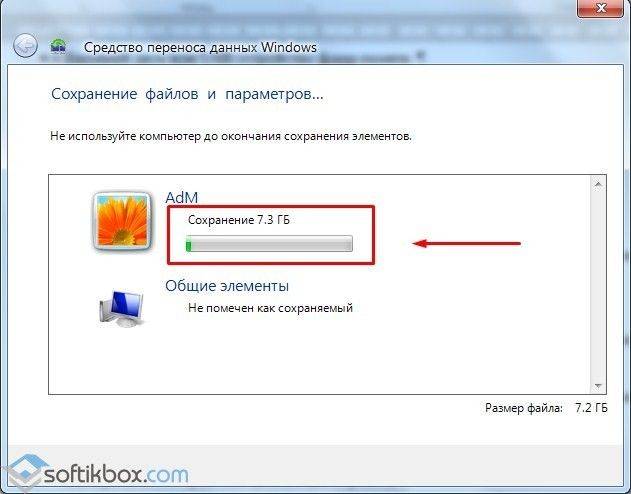Click the Windows Easy Transfer app icon
This screenshot has height=494, width=631.
58,47
